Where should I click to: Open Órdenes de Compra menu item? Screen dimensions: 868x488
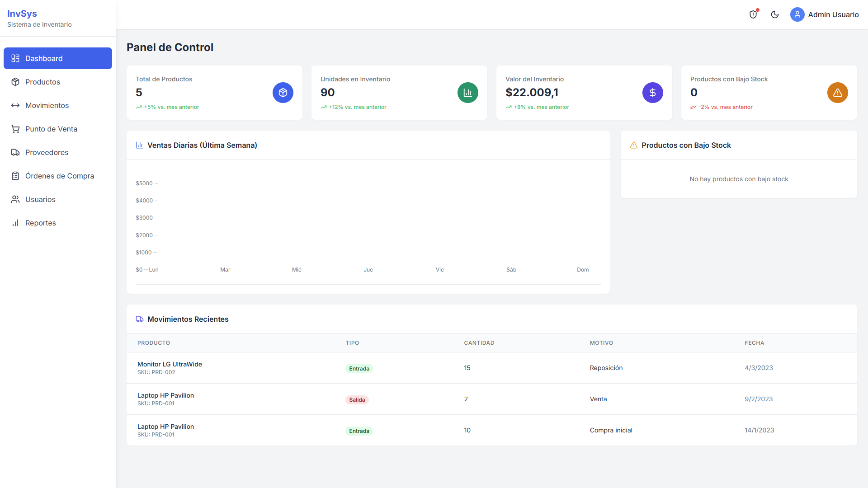[x=59, y=176]
